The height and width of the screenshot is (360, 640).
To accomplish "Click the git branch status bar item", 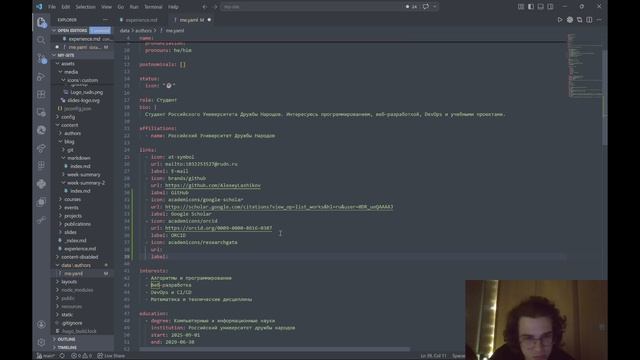I will point(46,356).
